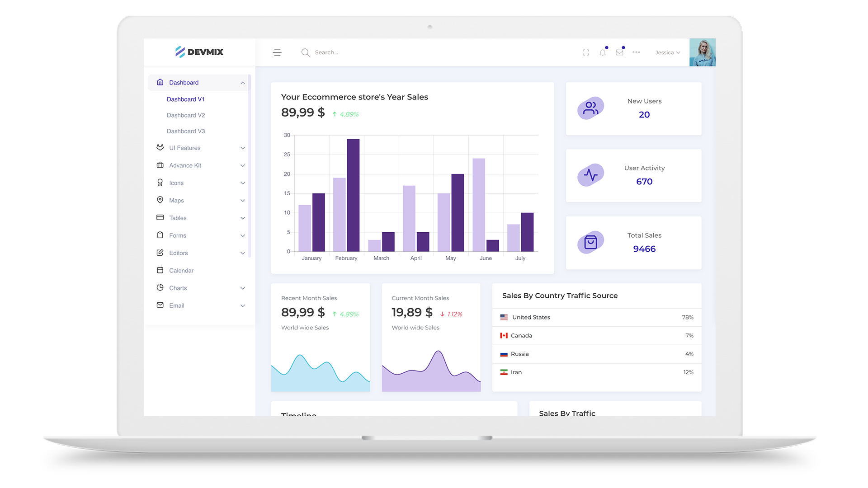Open the Calendar icon in sidebar
The height and width of the screenshot is (488, 868).
(x=160, y=270)
